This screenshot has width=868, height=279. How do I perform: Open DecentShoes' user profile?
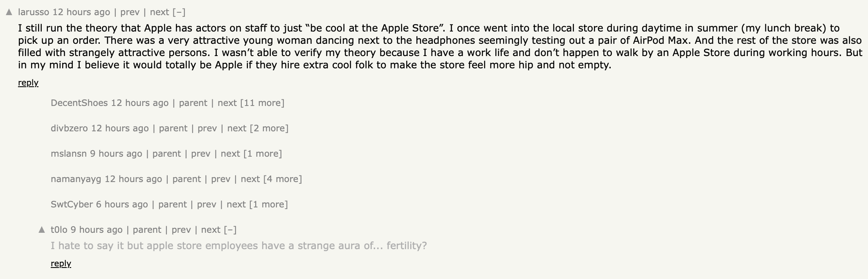pos(79,103)
